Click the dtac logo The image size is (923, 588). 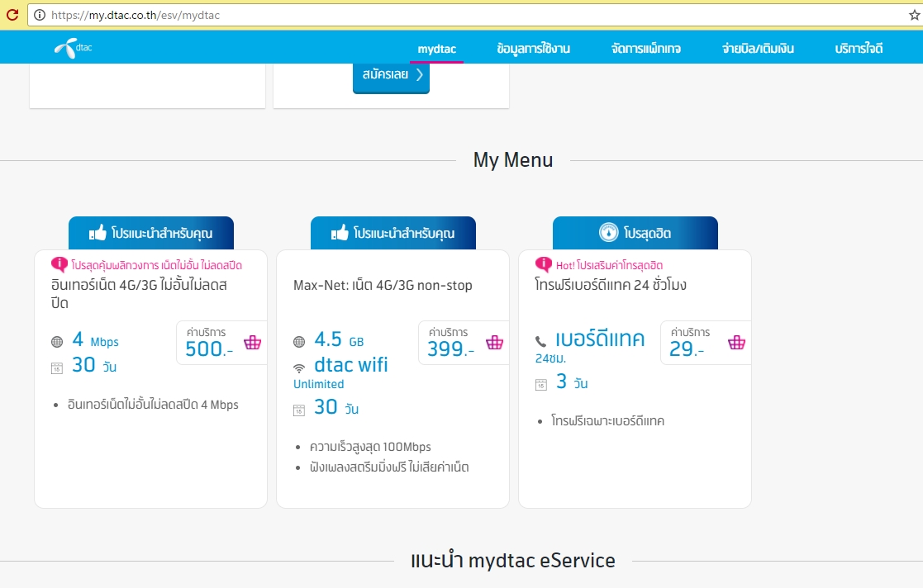click(x=74, y=48)
